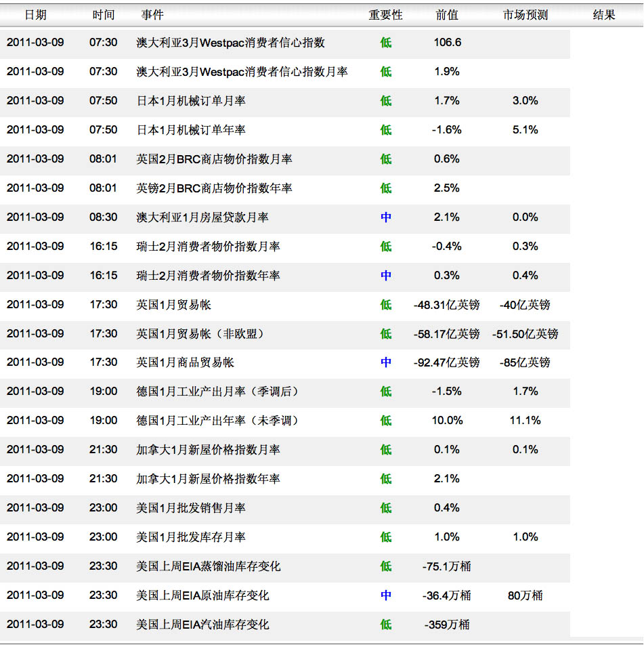Click the 事件 column header
644x649 pixels.
pyautogui.click(x=152, y=15)
